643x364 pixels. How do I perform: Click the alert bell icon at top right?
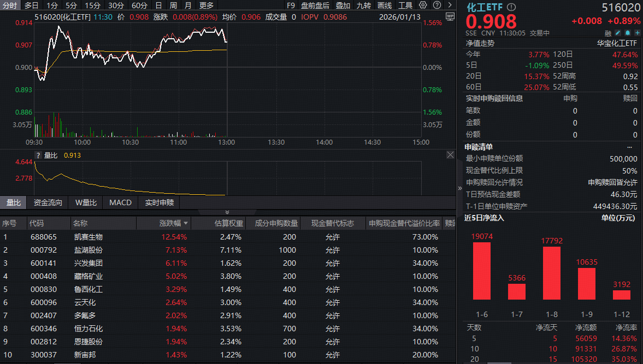point(627,33)
